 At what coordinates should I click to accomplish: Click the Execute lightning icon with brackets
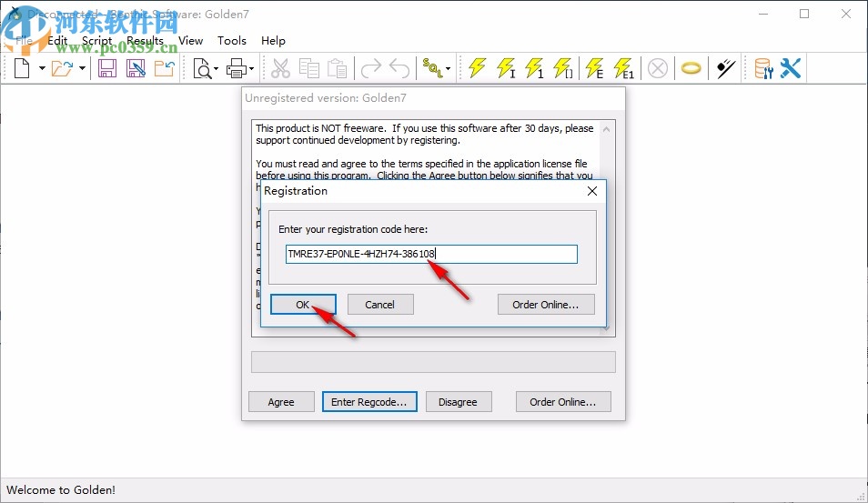[563, 68]
